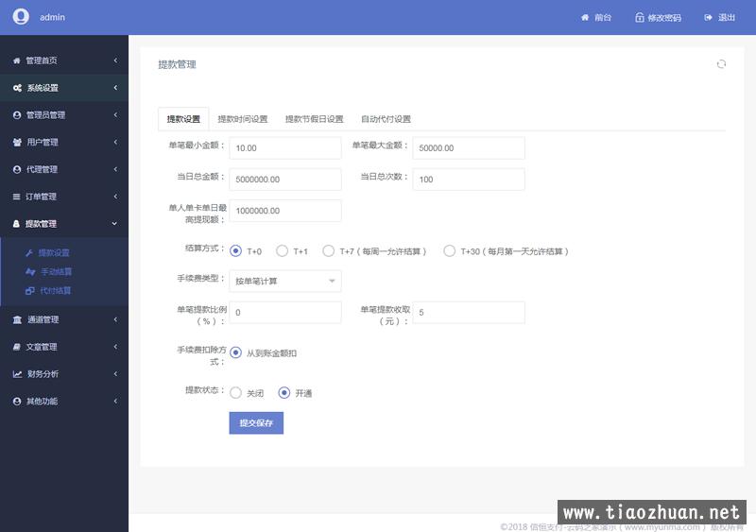The height and width of the screenshot is (532, 756).
Task: Click the 提交保存 button
Action: (x=256, y=423)
